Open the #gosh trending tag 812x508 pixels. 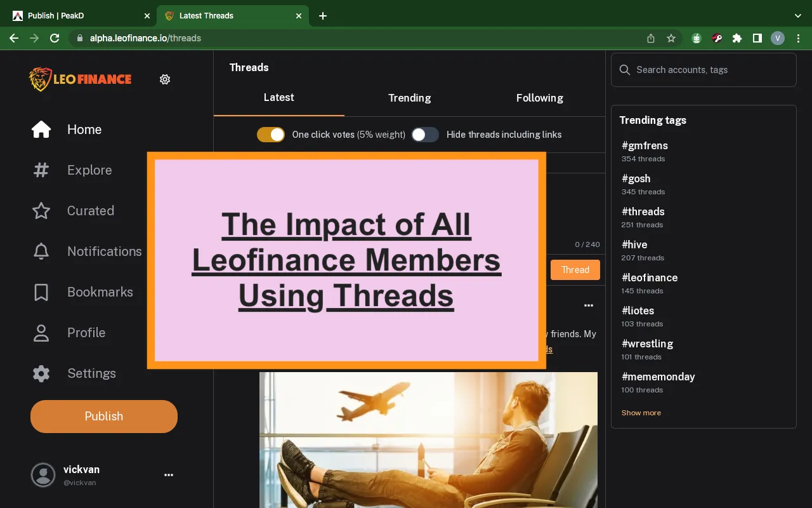[636, 178]
